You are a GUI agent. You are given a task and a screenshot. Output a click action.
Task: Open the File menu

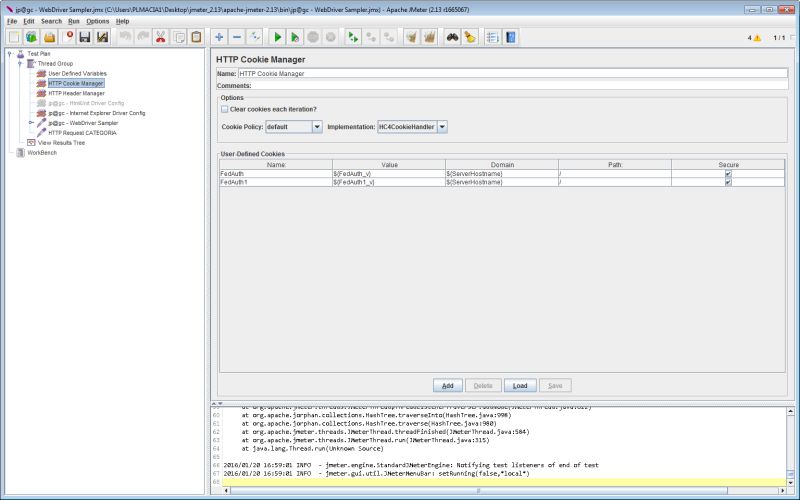point(12,21)
